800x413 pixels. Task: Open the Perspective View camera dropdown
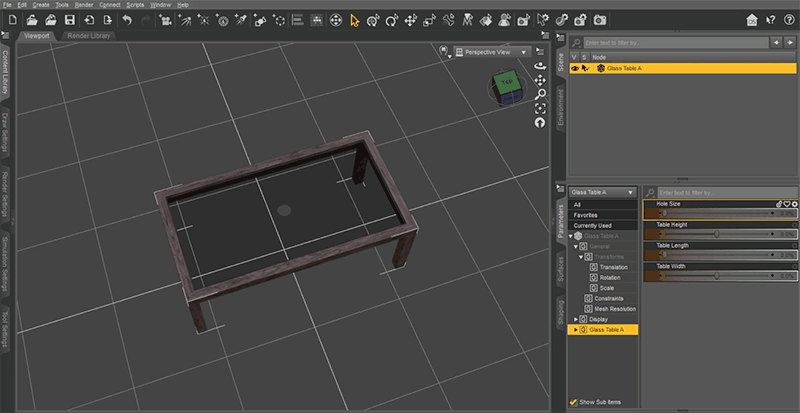492,52
